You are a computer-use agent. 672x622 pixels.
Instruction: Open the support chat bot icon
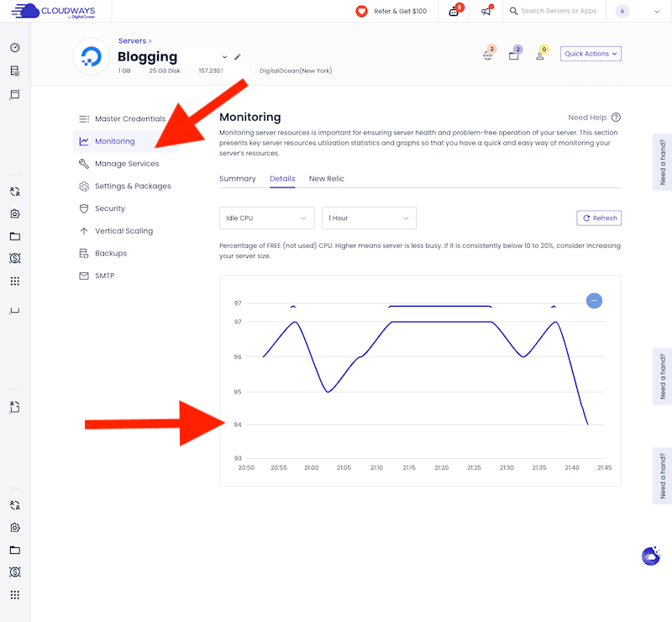coord(454,12)
